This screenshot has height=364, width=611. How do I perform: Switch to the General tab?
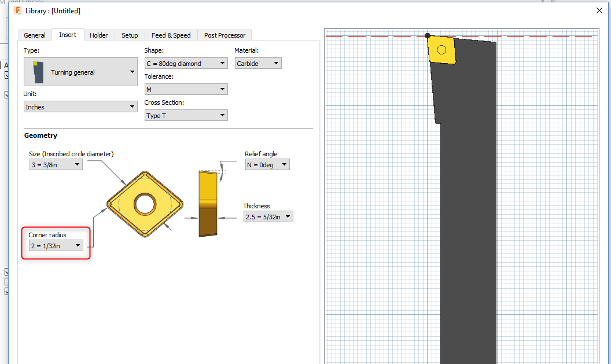point(35,35)
